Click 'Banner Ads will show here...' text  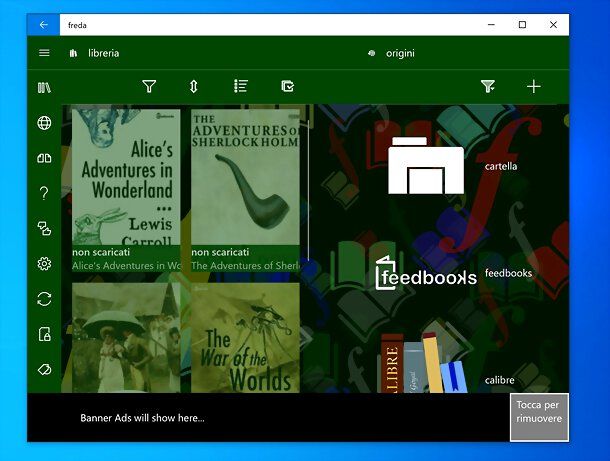point(142,418)
